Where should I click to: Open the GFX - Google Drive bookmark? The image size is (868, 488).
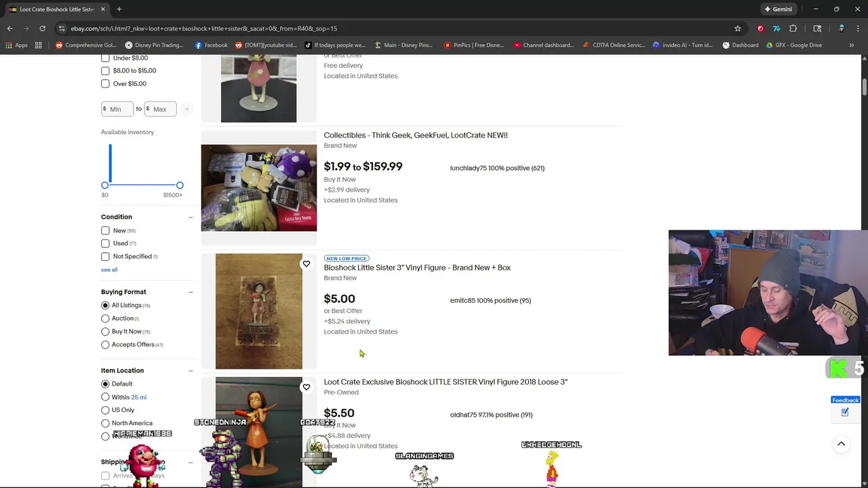point(793,45)
